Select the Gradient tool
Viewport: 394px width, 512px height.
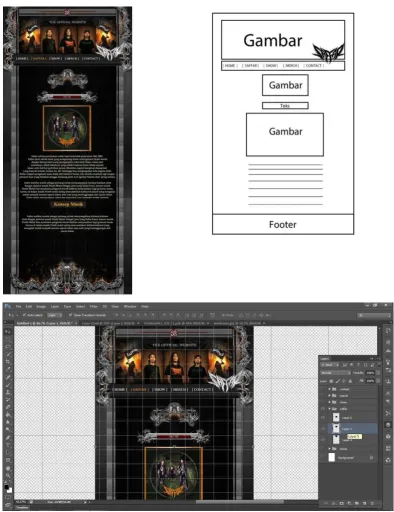[x=8, y=415]
